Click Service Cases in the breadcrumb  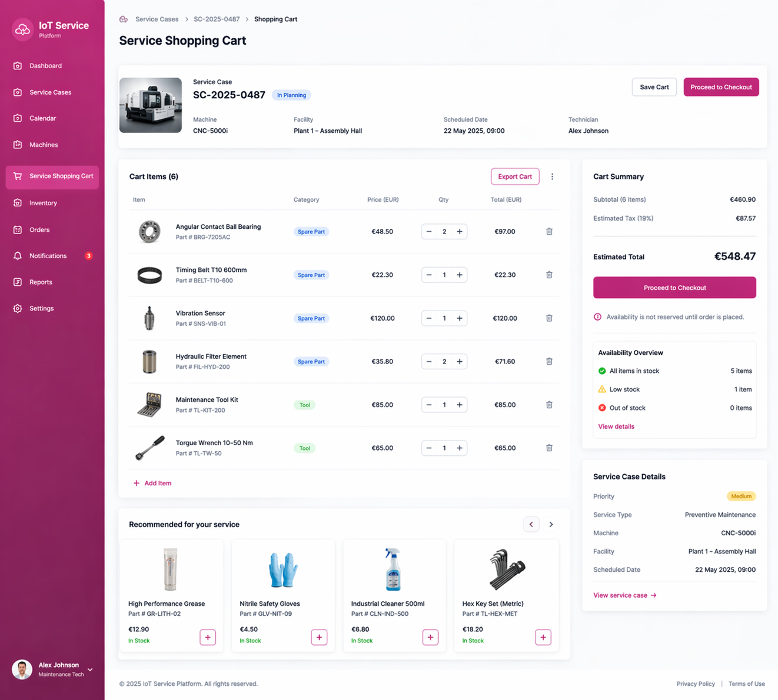[157, 19]
